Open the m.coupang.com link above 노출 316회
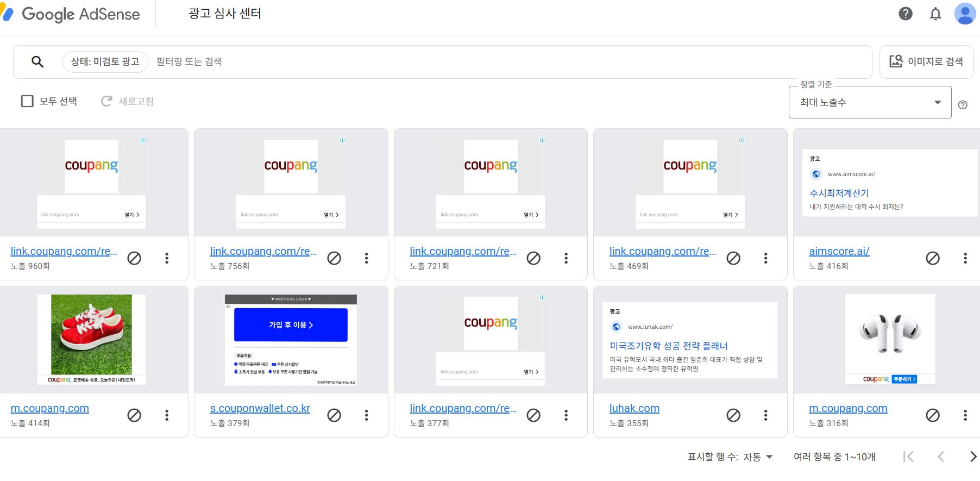This screenshot has height=481, width=980. pyautogui.click(x=848, y=408)
